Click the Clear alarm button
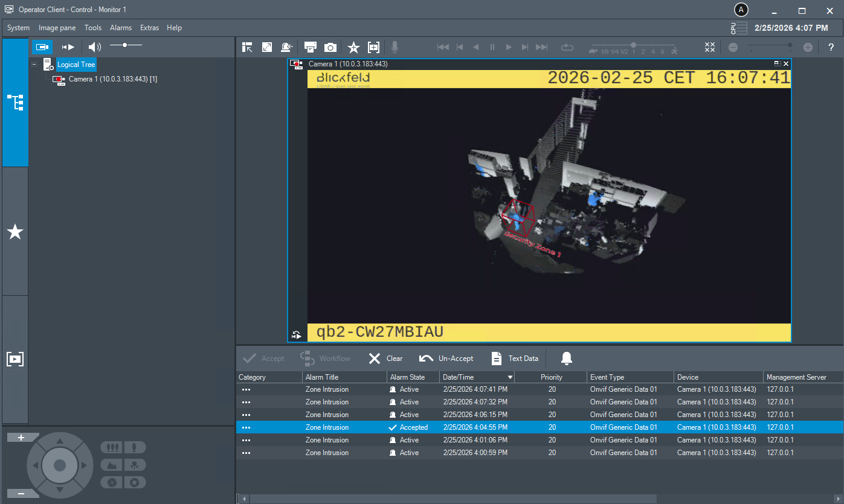 (385, 359)
